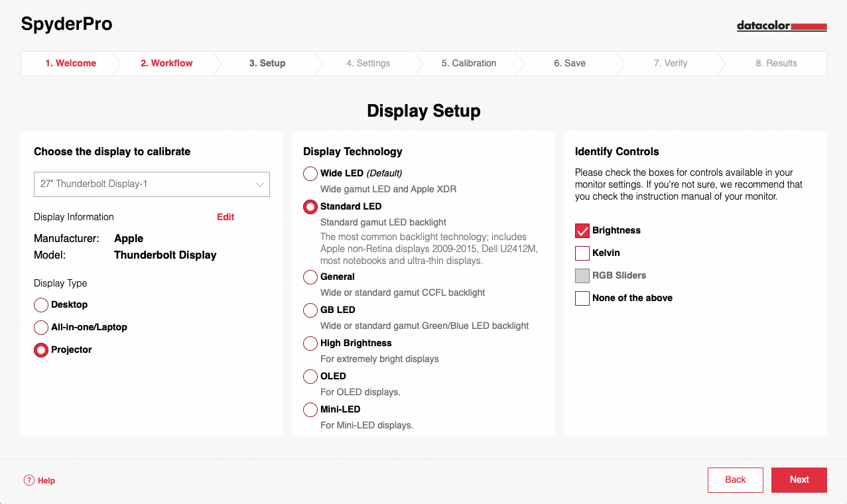Viewport: 847px width, 504px height.
Task: Click the Next button
Action: [x=799, y=480]
